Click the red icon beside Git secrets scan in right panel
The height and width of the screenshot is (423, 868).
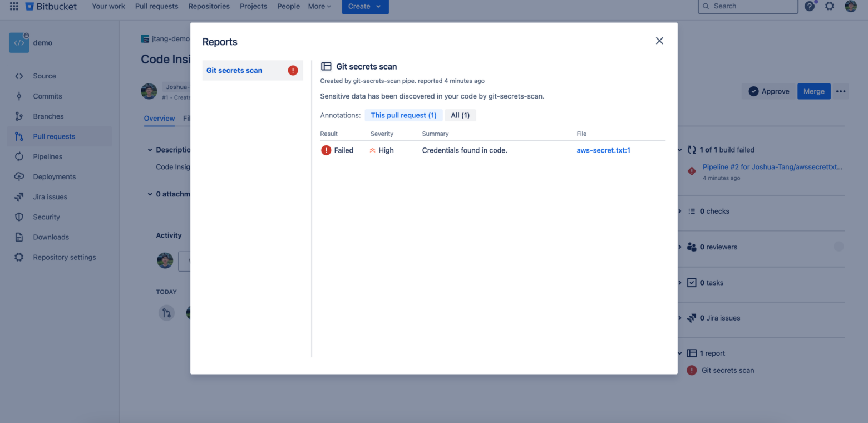[692, 370]
